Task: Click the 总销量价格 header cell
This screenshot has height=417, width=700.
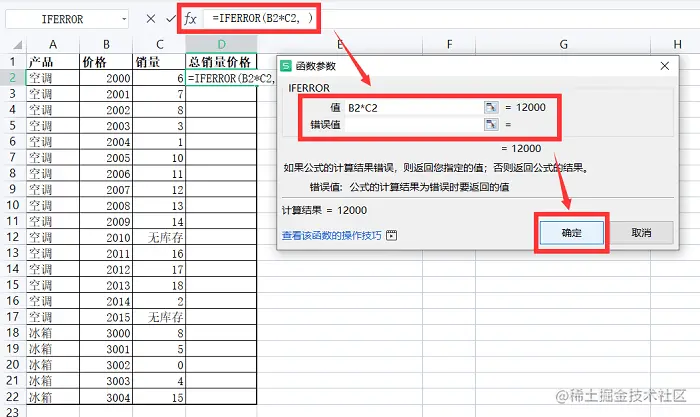Action: (x=221, y=62)
